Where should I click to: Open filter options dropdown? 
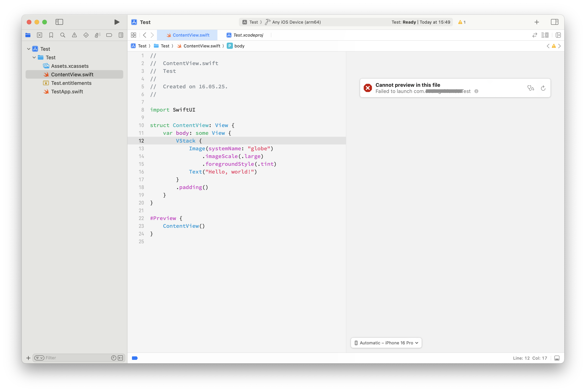(x=39, y=358)
